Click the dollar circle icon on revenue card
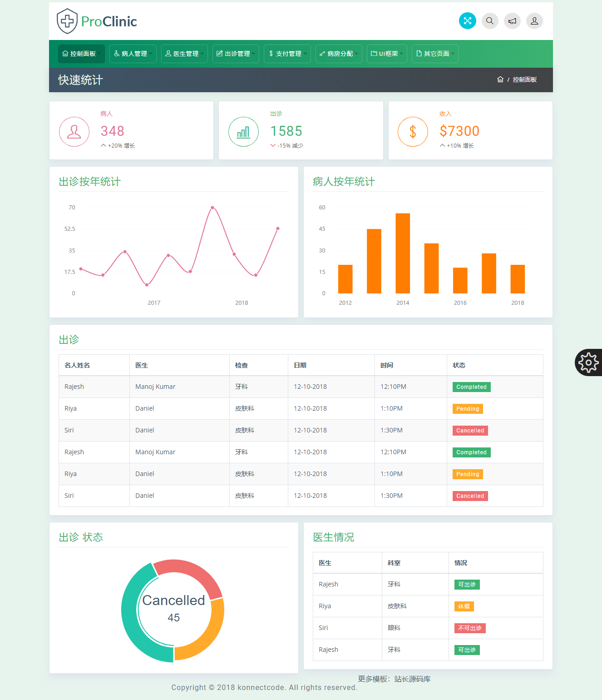602x700 pixels. click(x=413, y=131)
